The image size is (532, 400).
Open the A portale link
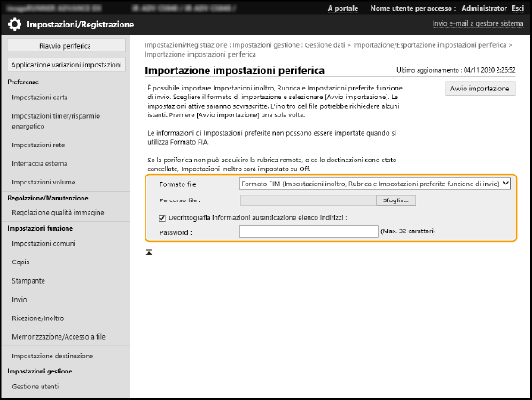click(343, 8)
